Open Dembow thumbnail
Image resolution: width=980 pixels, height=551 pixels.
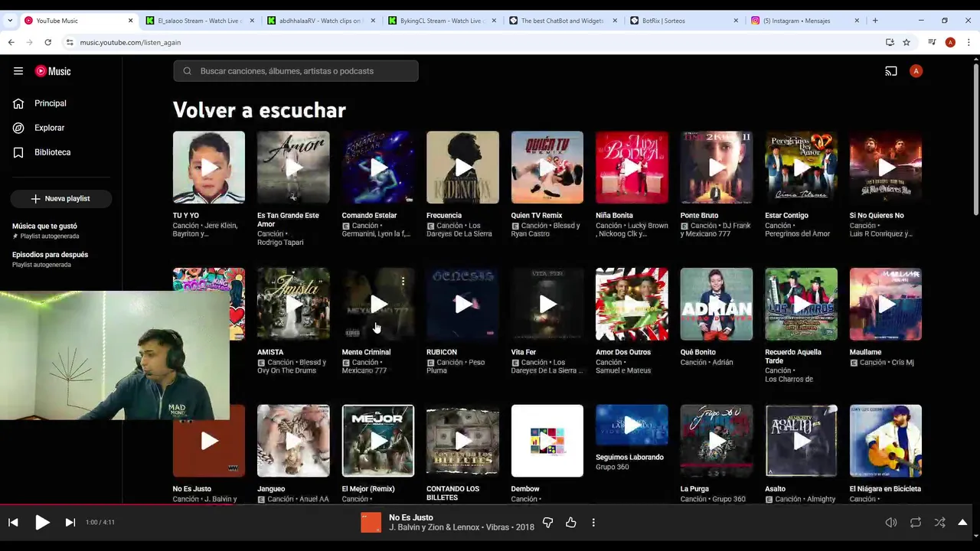547,441
